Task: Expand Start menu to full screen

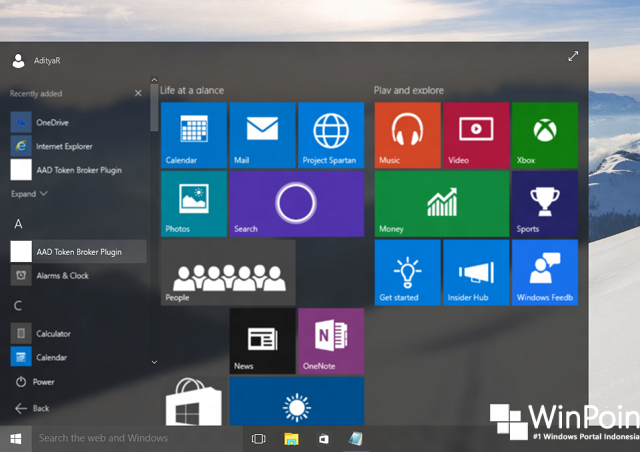Action: tap(573, 56)
